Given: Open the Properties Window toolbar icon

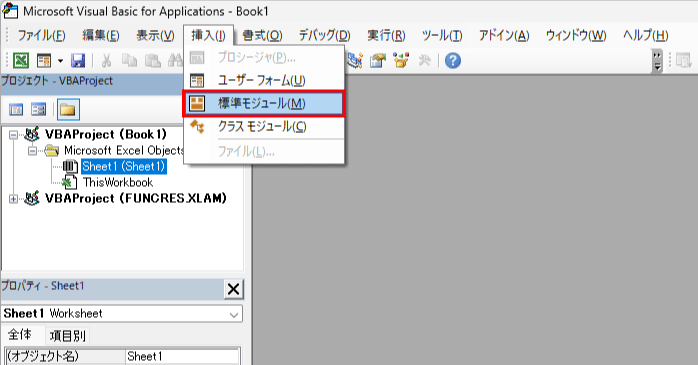Looking at the screenshot, I should click(377, 60).
